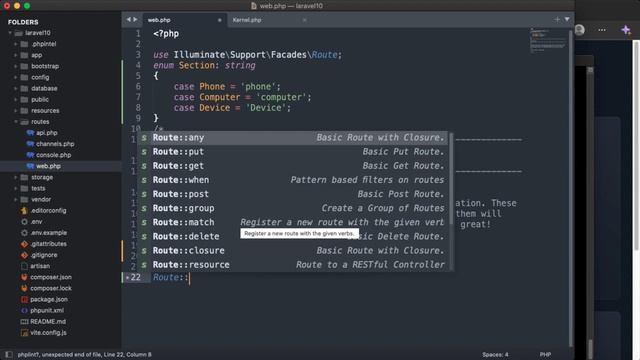Select web.php file icon in sidebar

[30, 166]
